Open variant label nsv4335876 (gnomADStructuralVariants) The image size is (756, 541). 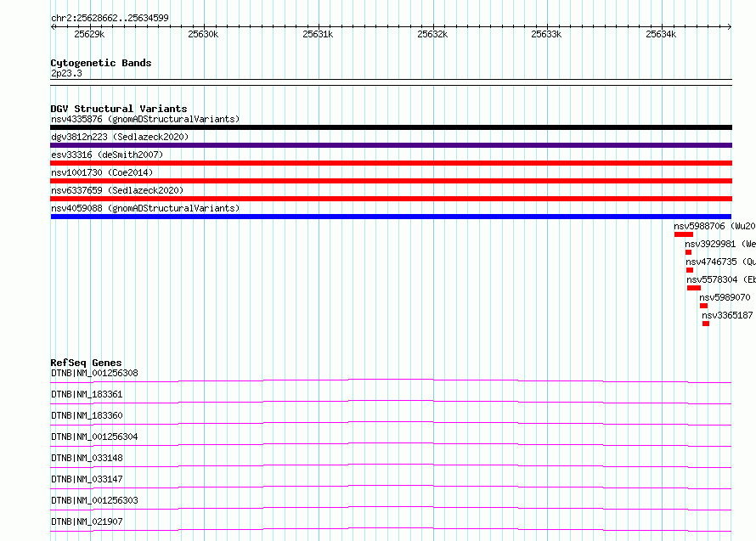coord(145,119)
